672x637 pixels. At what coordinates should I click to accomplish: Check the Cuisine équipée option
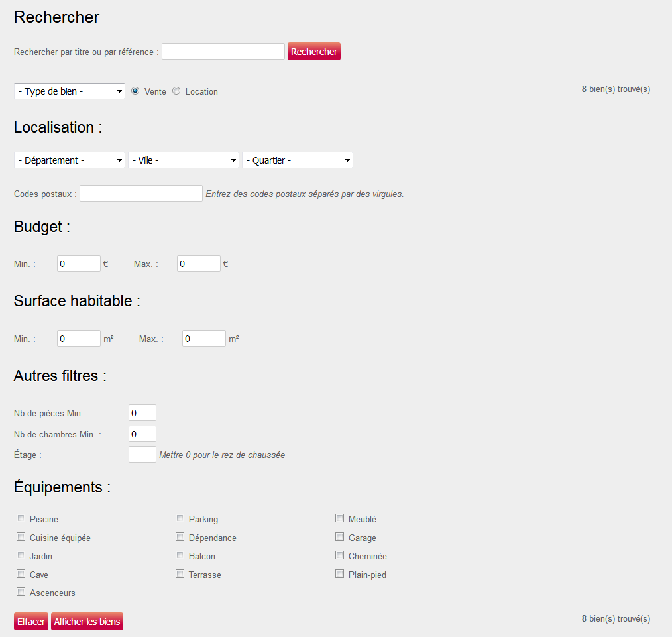[x=21, y=536]
